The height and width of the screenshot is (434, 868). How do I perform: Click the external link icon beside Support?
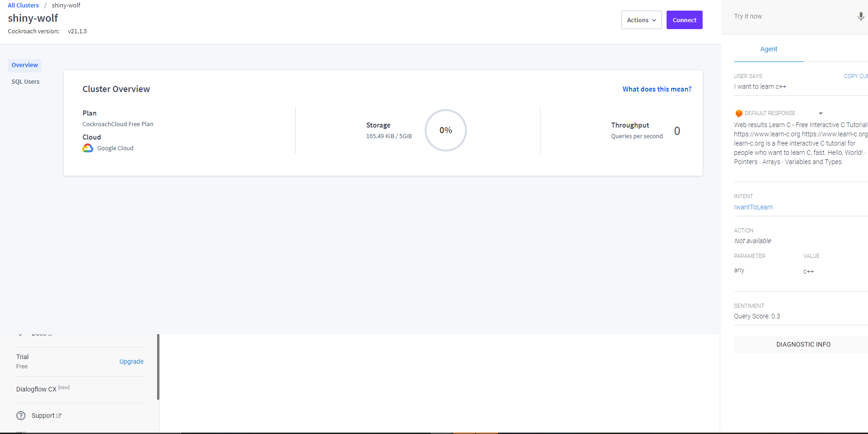(x=59, y=416)
